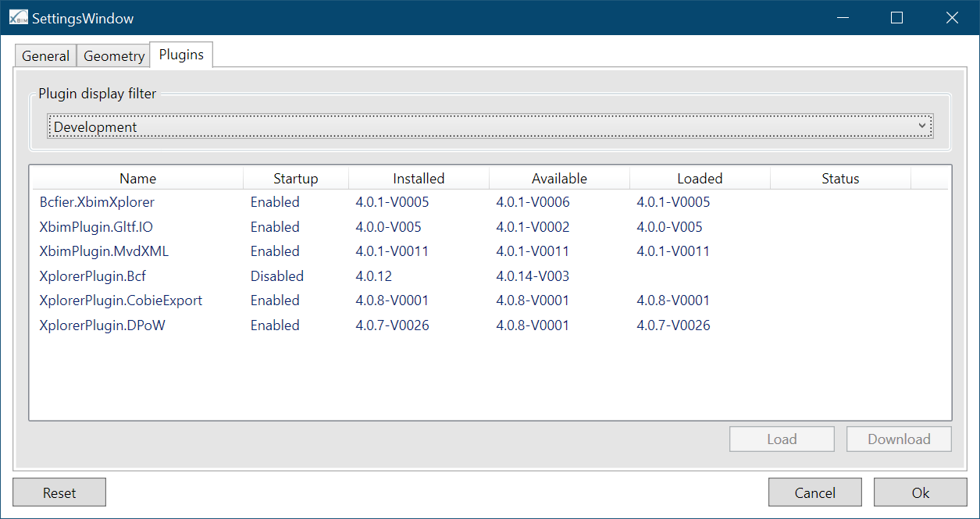Click the Status column header
This screenshot has width=980, height=519.
point(840,178)
